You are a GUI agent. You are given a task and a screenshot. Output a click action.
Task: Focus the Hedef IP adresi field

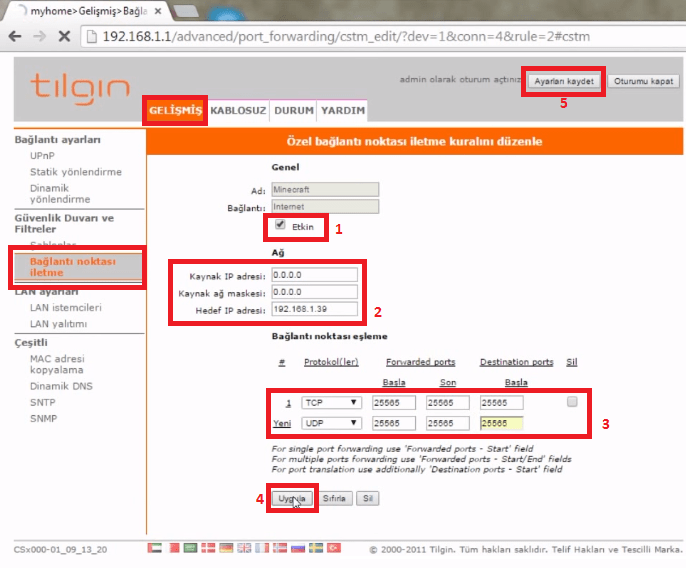point(314,309)
